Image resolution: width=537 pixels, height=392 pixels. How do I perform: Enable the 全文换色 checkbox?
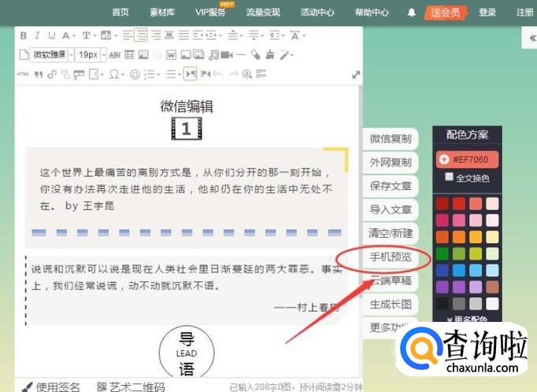(449, 177)
